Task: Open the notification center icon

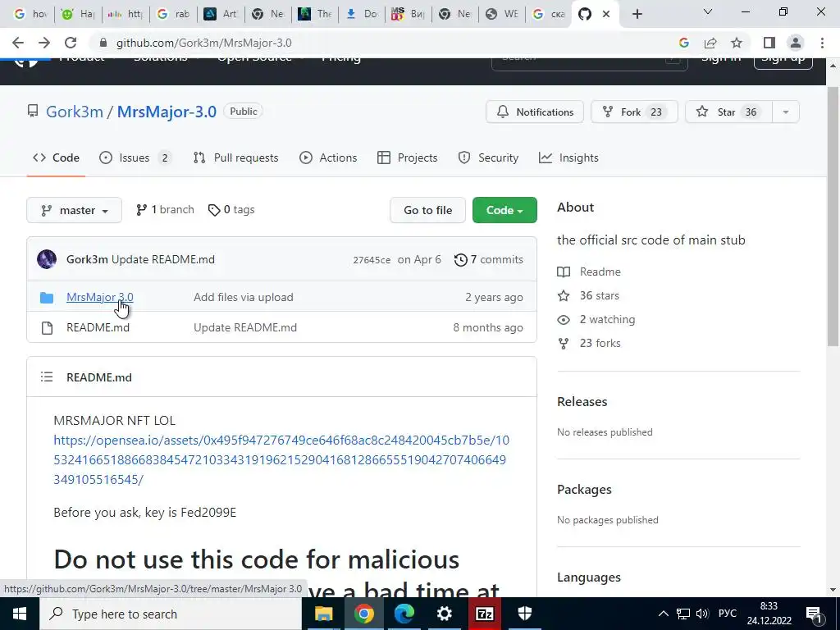Action: [x=815, y=614]
